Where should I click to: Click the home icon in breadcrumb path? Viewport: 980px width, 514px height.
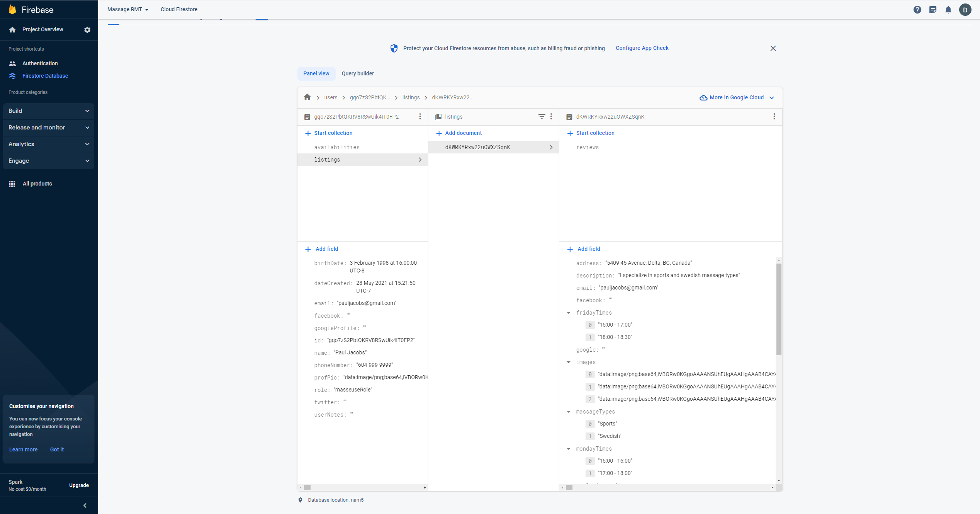point(307,97)
